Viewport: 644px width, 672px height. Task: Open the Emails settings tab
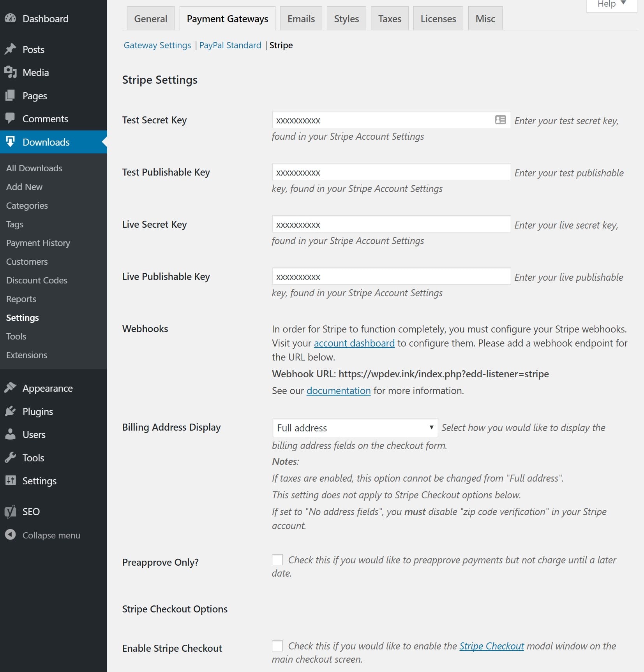301,18
